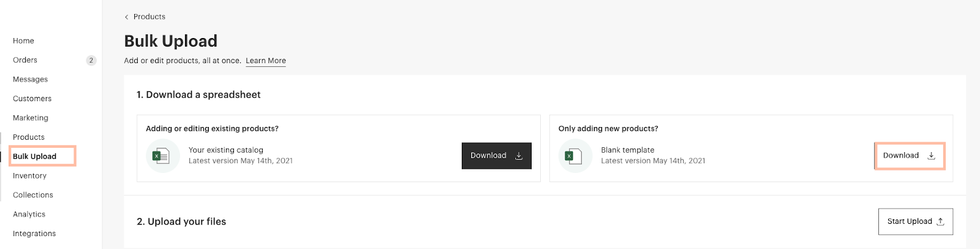Download the blank template spreadsheet
Viewport: 980px width, 249px height.
click(909, 156)
